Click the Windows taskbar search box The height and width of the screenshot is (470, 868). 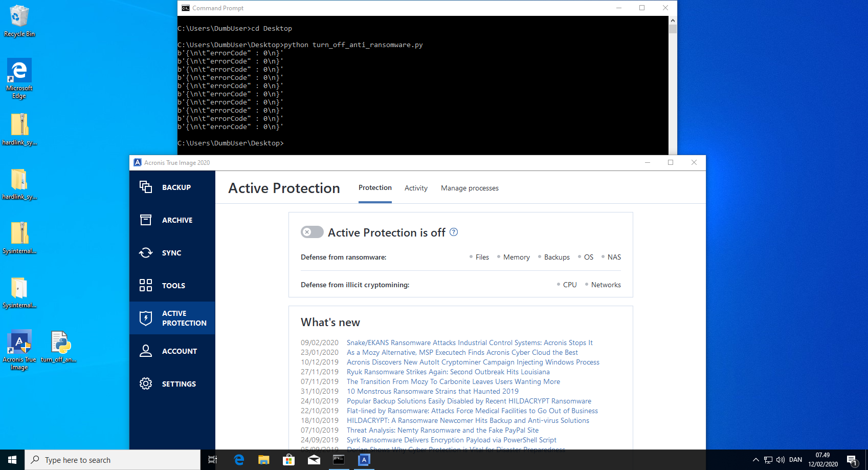click(x=113, y=460)
